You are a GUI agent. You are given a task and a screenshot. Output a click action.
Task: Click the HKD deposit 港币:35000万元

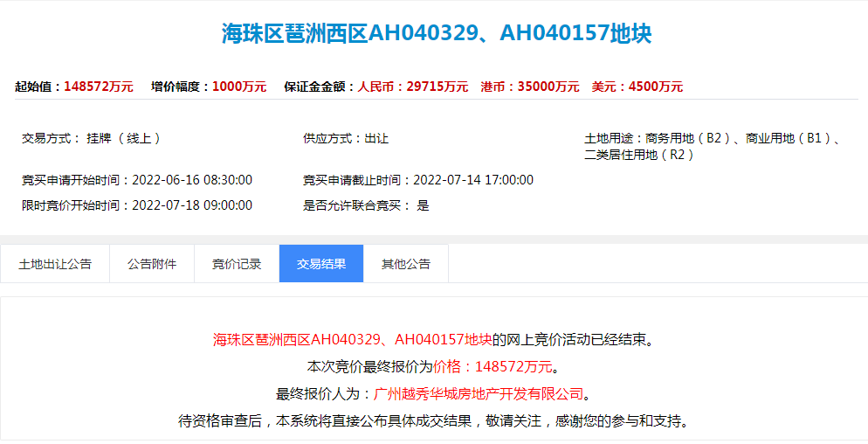530,87
